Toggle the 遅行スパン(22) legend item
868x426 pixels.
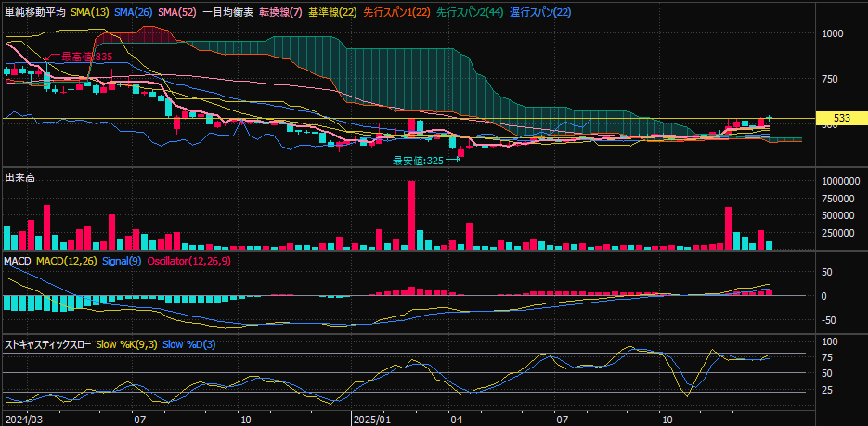(x=540, y=13)
